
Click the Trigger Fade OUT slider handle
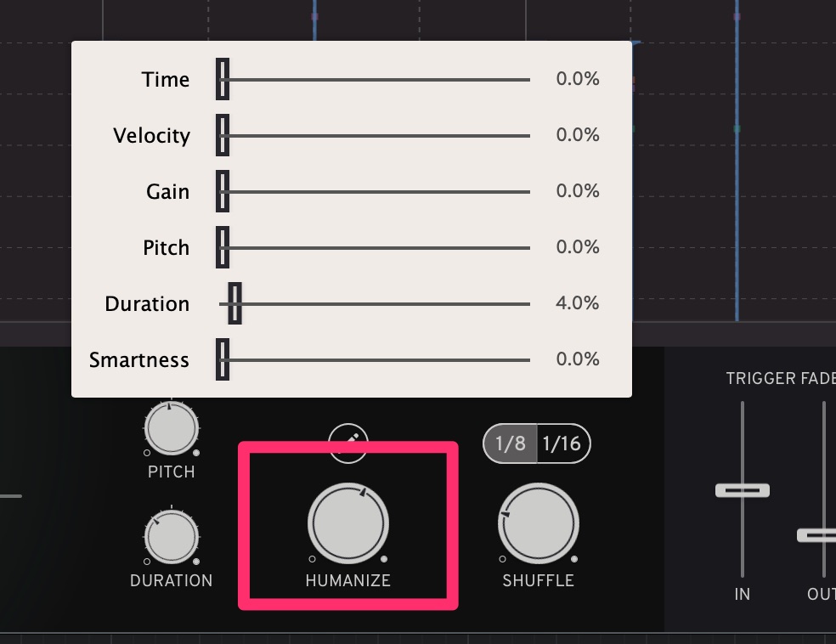pos(820,535)
